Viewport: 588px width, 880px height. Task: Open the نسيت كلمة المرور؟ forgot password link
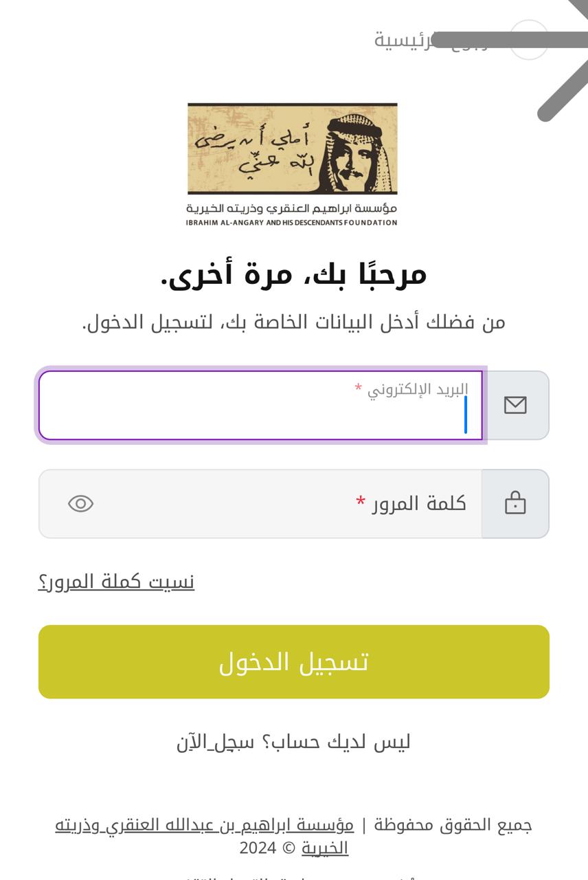pos(116,582)
